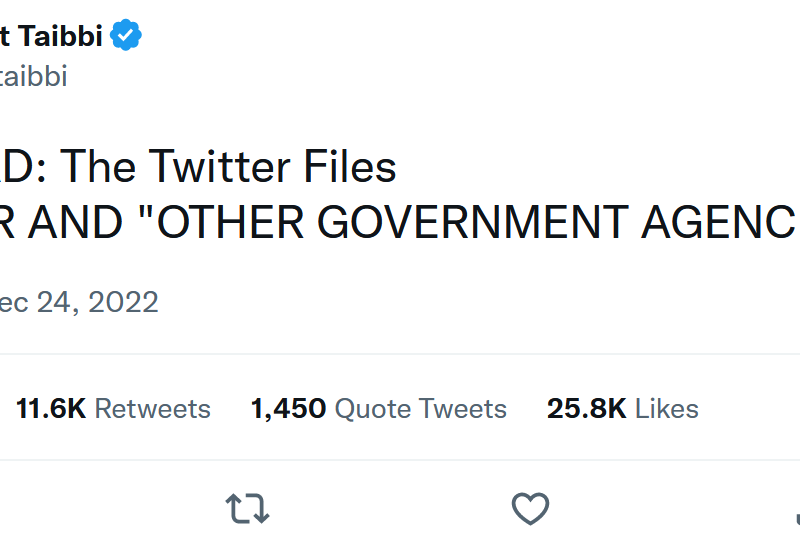Select the bold 11.6K count number
Screen dimensions: 800x550
click(x=51, y=408)
